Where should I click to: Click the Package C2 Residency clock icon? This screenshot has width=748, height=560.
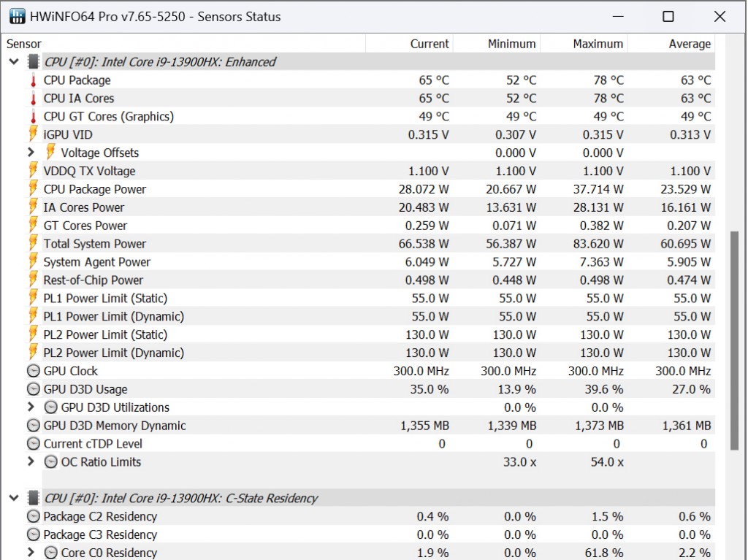33,516
